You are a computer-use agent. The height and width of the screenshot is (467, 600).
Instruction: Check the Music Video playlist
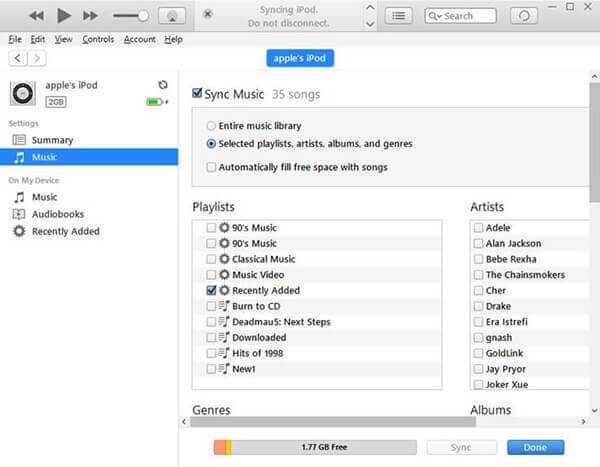[x=211, y=275]
